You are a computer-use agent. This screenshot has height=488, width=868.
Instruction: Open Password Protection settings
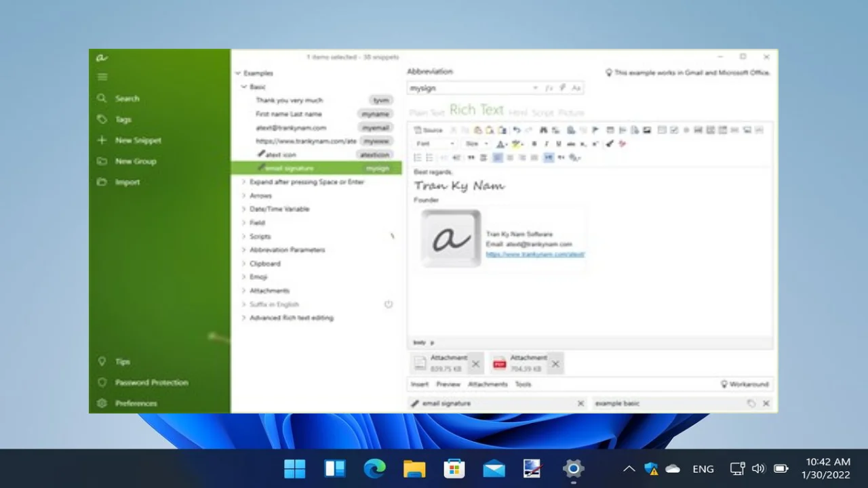point(143,382)
